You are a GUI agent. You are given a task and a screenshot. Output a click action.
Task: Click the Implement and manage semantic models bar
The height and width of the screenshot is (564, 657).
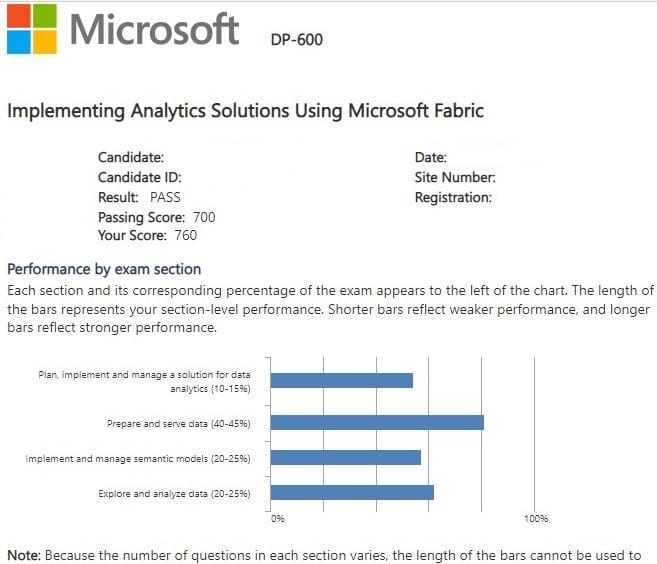(x=346, y=458)
